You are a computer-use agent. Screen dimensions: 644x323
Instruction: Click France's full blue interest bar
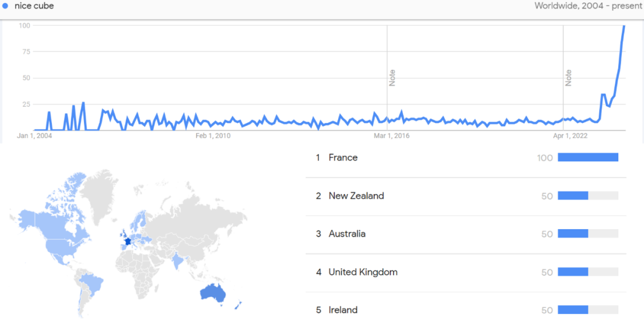588,158
